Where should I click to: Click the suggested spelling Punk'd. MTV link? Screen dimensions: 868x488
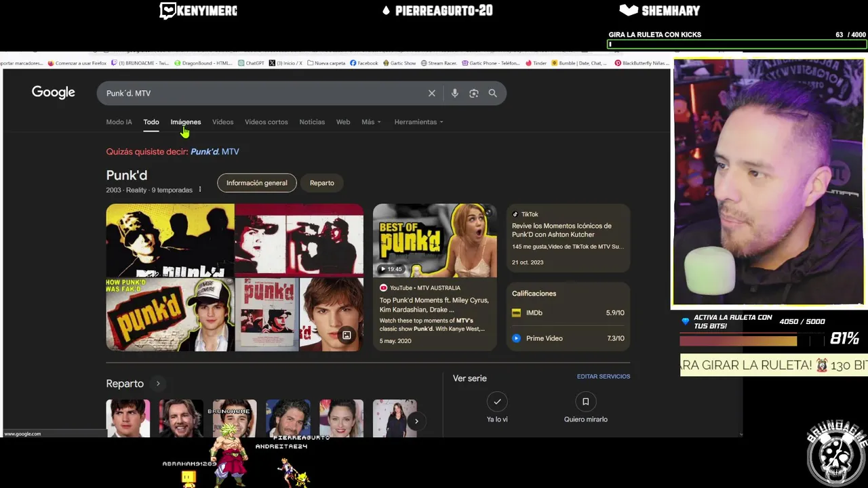(x=215, y=152)
